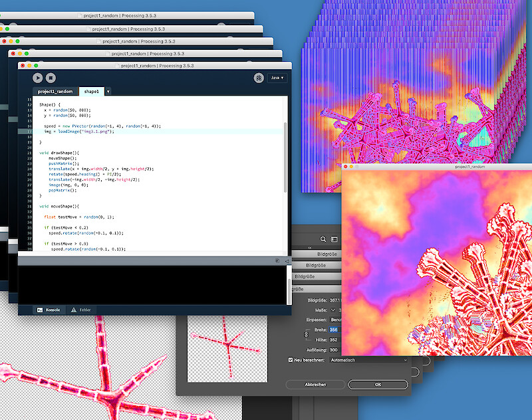Viewport: 532px width, 420px height.
Task: Click the "speed = new PVector" code line
Action: (102, 126)
